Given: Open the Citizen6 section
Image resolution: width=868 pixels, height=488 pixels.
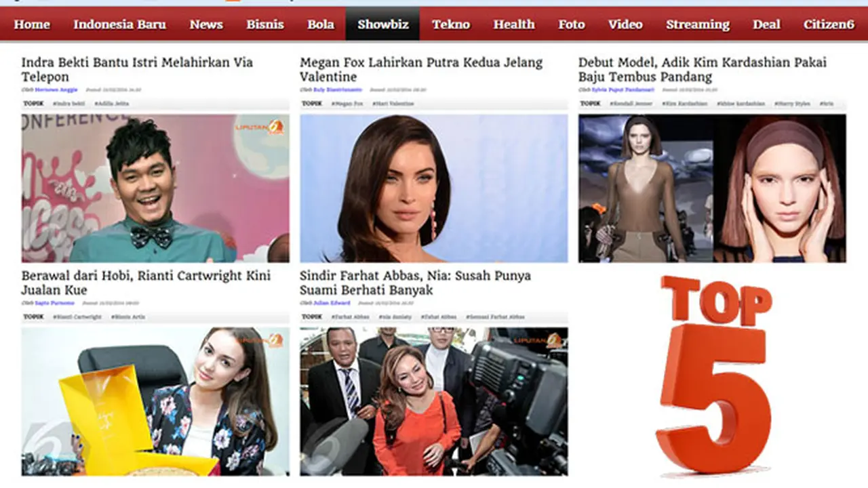Looking at the screenshot, I should click(829, 24).
